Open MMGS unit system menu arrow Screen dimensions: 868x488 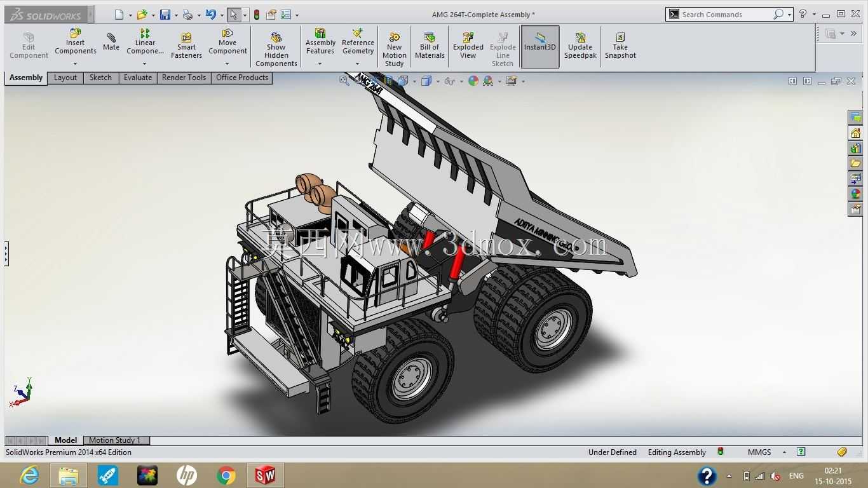coord(784,452)
